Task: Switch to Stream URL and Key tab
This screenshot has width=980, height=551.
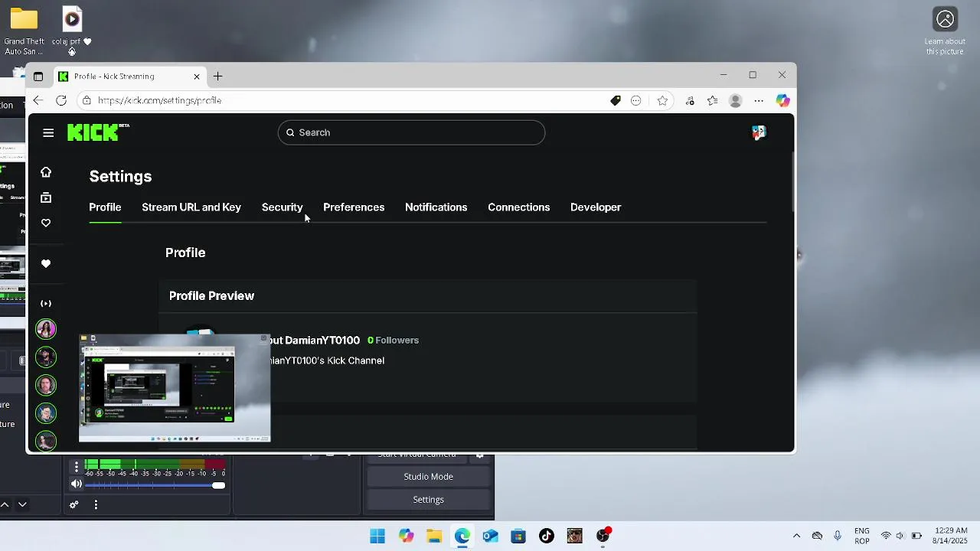Action: 191,207
